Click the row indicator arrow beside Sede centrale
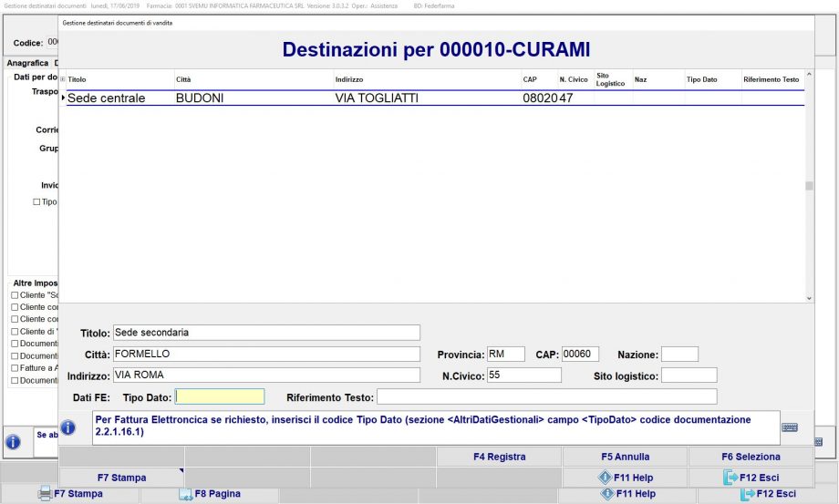Viewport: 839px width, 504px height. click(x=63, y=98)
